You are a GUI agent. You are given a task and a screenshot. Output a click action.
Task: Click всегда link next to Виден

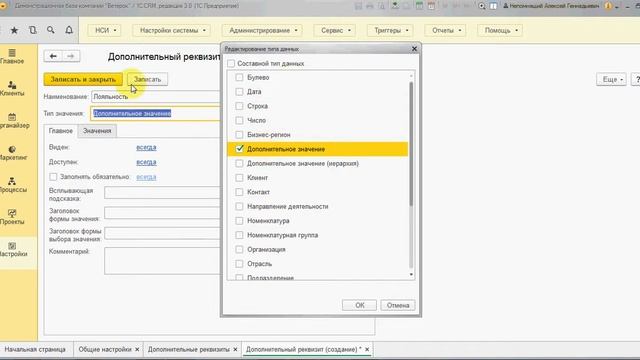146,147
